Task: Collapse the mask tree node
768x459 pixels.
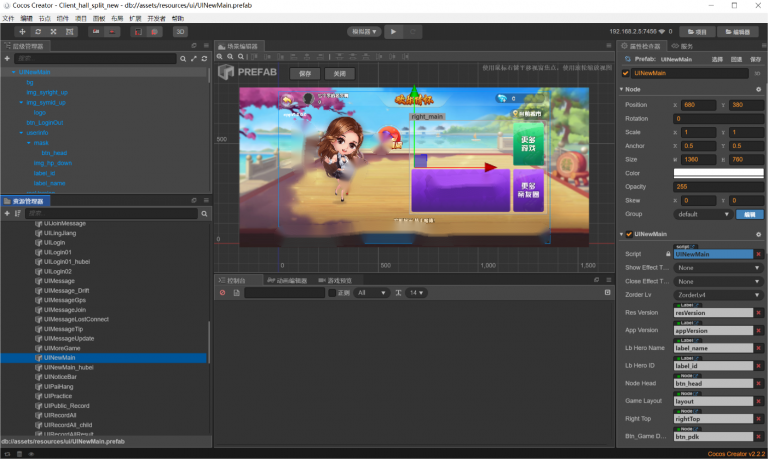Action: 28,143
